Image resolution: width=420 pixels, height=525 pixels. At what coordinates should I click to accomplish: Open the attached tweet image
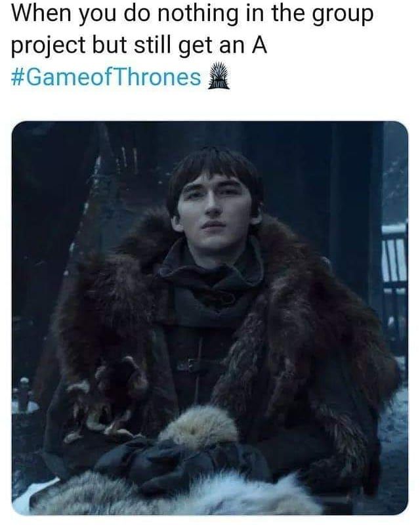click(x=210, y=318)
